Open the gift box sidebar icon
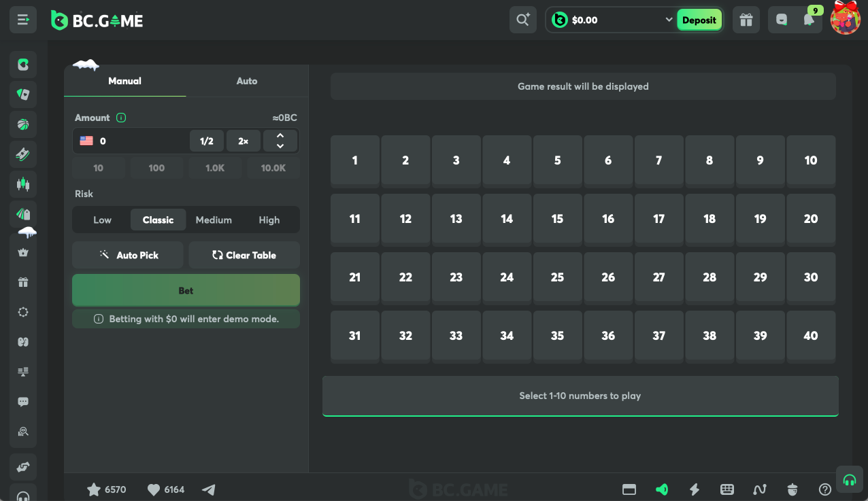The width and height of the screenshot is (868, 501). (x=23, y=282)
